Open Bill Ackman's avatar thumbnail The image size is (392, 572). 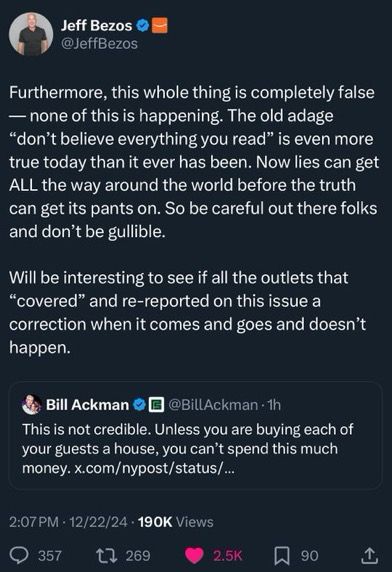point(32,405)
